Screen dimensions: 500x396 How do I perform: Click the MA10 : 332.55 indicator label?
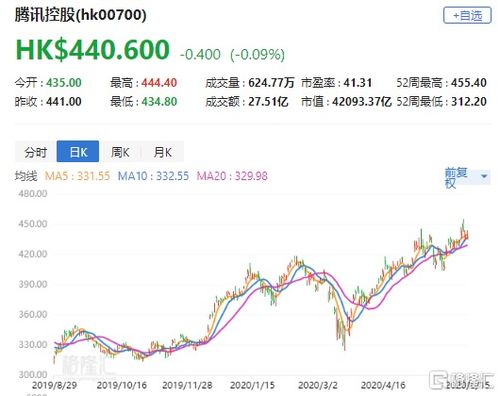(x=153, y=176)
